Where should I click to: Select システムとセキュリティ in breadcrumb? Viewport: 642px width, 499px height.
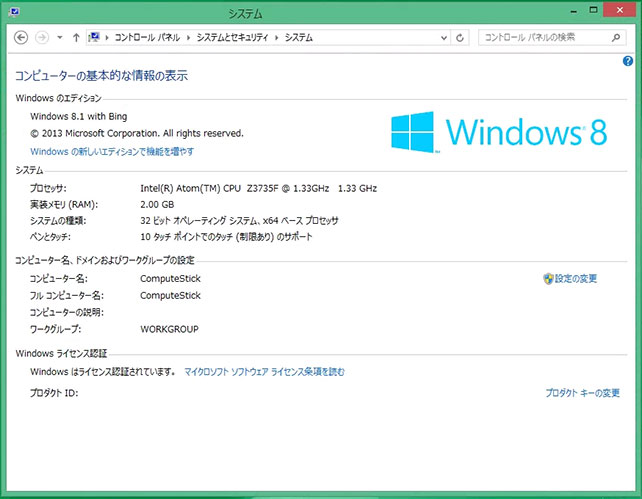[x=232, y=38]
